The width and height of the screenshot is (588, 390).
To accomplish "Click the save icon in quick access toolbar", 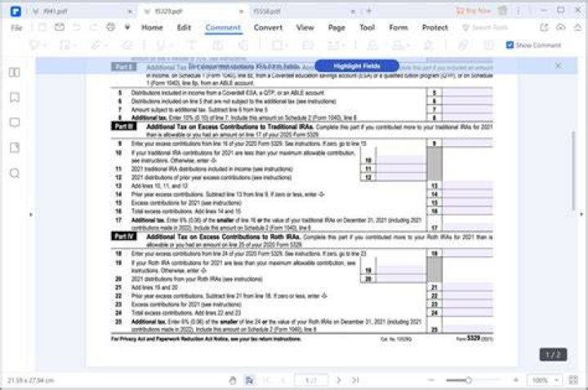I will coord(42,28).
